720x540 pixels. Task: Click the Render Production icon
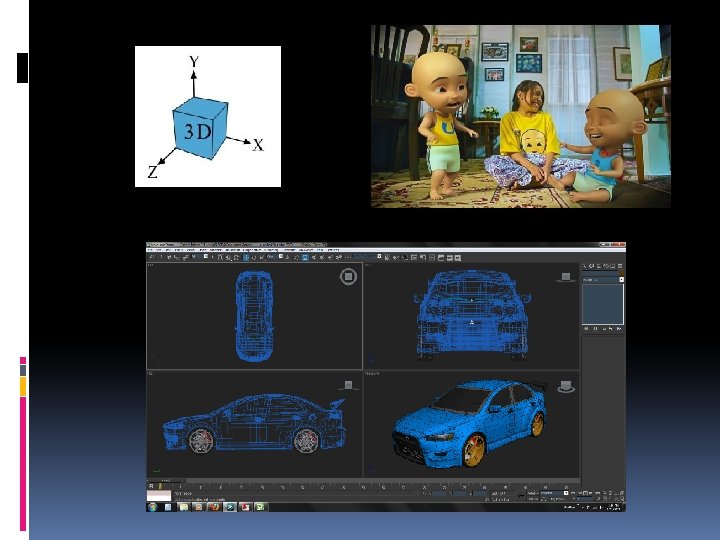458,258
